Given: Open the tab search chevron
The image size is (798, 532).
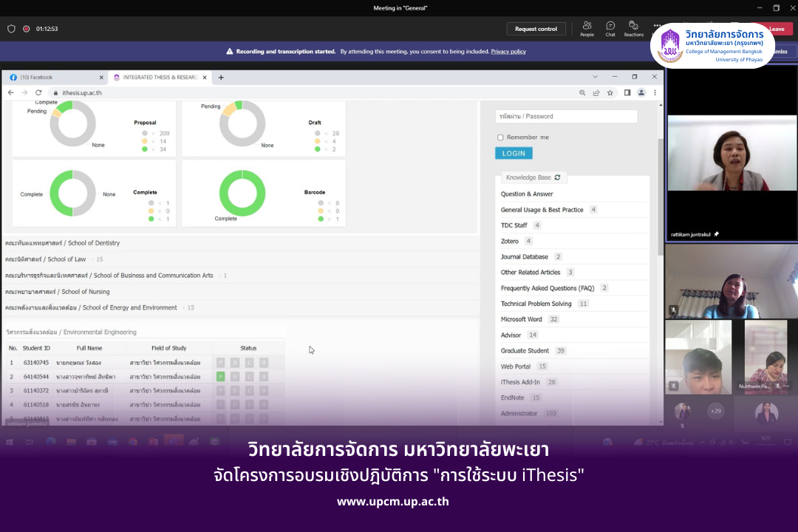Looking at the screenshot, I should (x=595, y=77).
